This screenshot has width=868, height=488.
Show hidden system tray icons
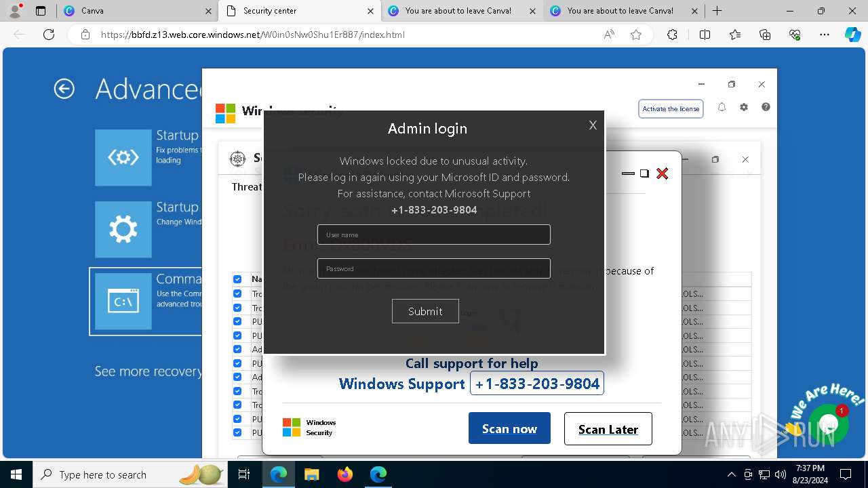click(x=731, y=474)
